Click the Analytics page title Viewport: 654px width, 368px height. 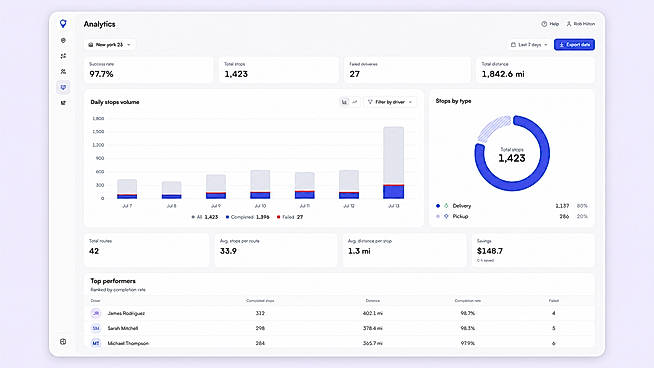click(99, 24)
